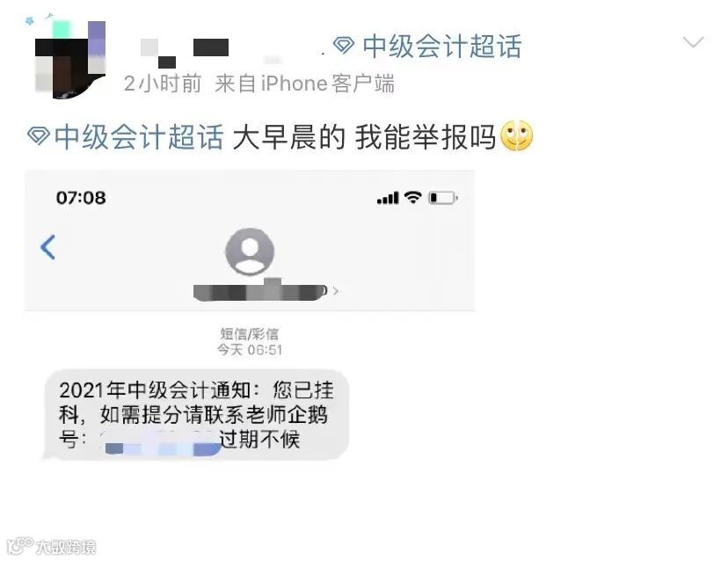Click the diamond icon in the post text
The height and width of the screenshot is (561, 728).
point(39,135)
